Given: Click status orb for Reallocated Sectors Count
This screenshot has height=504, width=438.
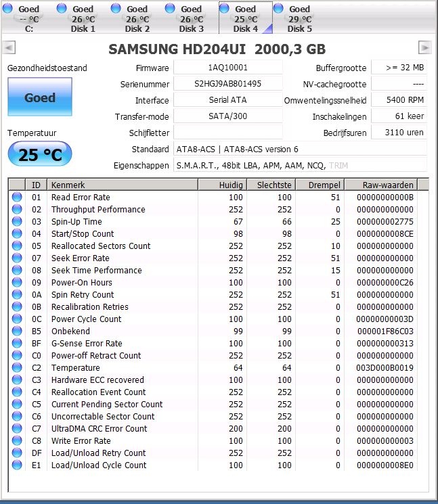Looking at the screenshot, I should [17, 246].
